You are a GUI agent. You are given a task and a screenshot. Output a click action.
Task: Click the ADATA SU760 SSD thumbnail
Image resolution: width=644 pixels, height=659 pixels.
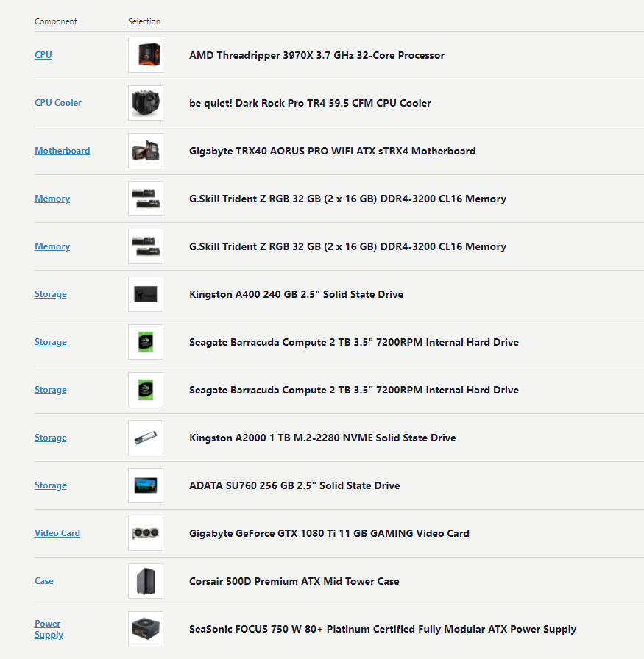pyautogui.click(x=145, y=485)
